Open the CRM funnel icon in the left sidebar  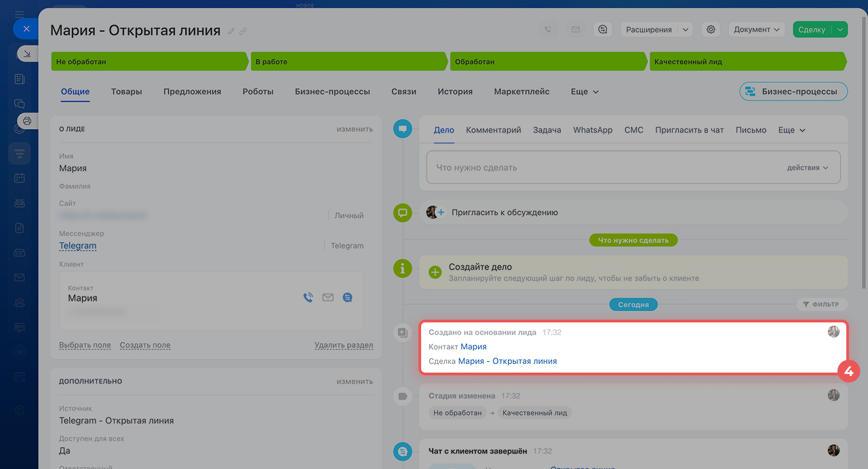[19, 153]
